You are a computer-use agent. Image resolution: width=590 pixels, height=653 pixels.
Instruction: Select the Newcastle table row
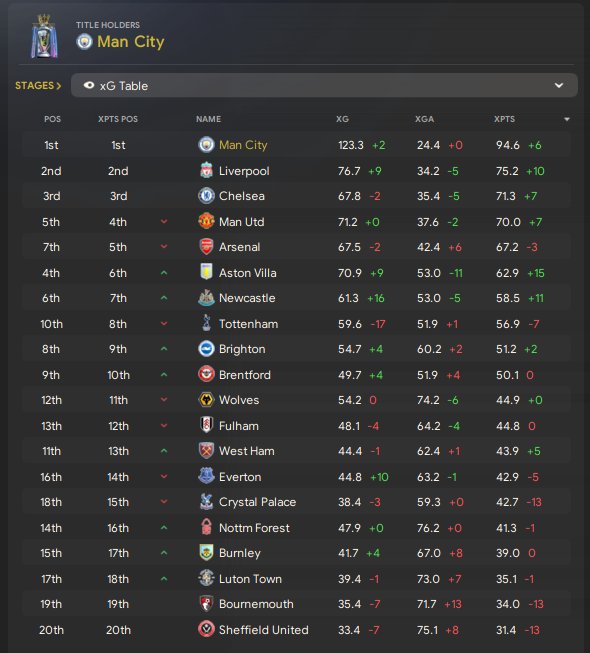tap(296, 298)
